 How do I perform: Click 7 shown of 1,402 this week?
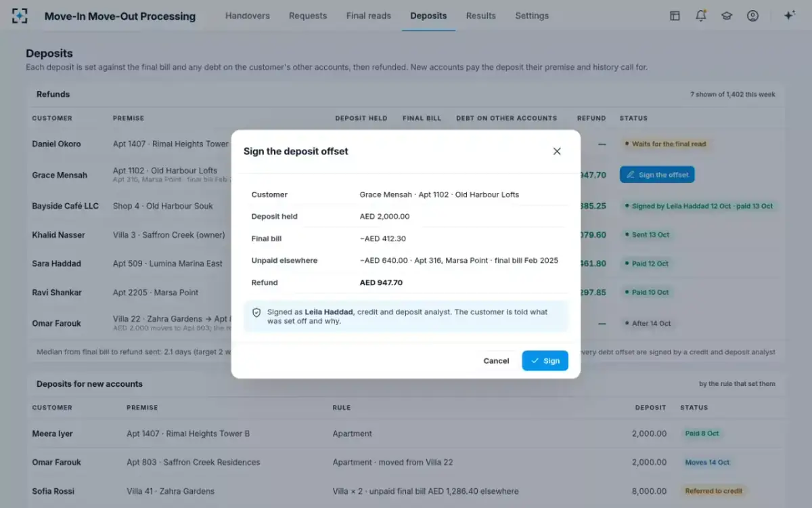(733, 94)
